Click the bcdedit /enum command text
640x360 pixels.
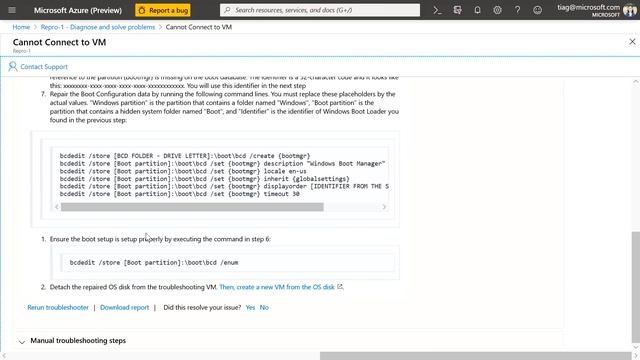pyautogui.click(x=154, y=262)
